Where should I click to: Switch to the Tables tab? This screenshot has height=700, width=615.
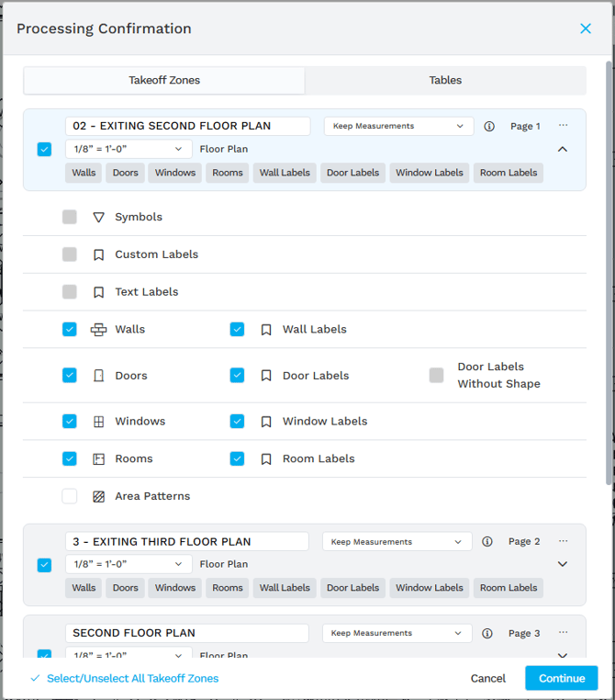445,80
